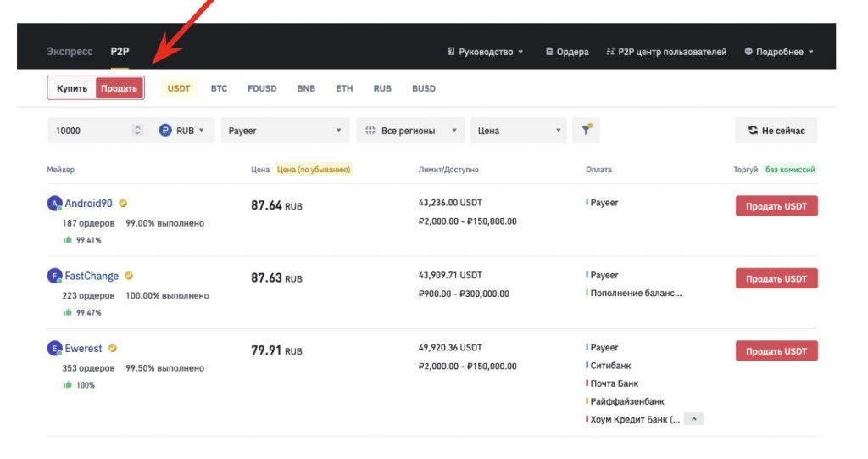Click the amount stepper arrows
868x459 pixels.
(138, 131)
